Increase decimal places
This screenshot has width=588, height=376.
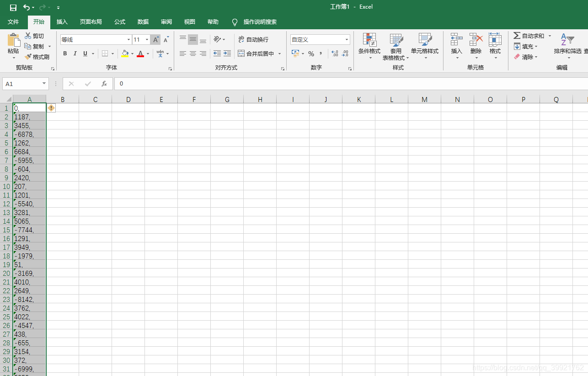point(335,54)
